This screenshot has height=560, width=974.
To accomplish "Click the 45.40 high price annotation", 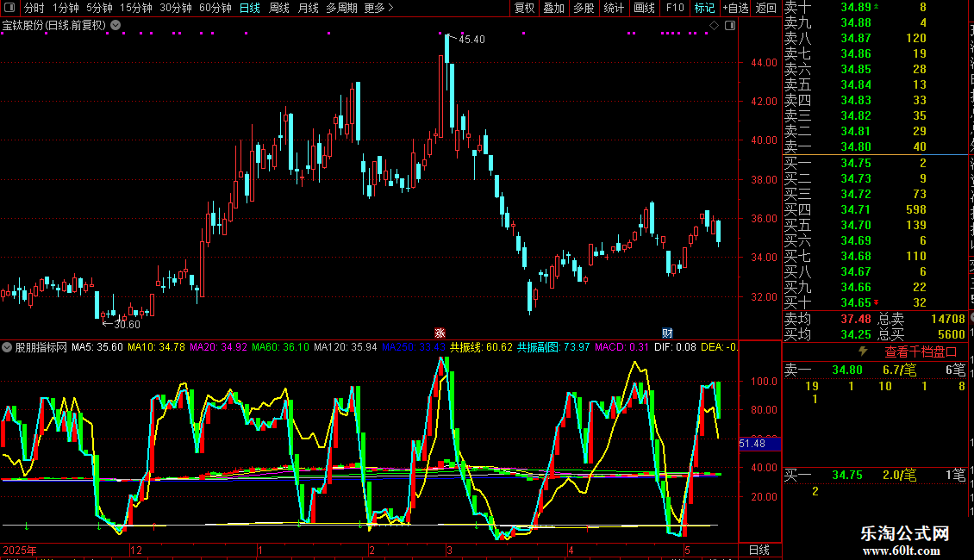I will coord(471,40).
